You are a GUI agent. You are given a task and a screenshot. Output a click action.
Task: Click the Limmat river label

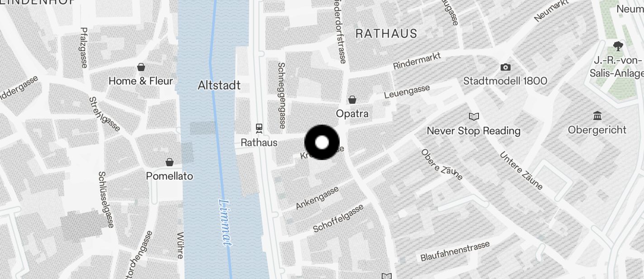point(225,222)
